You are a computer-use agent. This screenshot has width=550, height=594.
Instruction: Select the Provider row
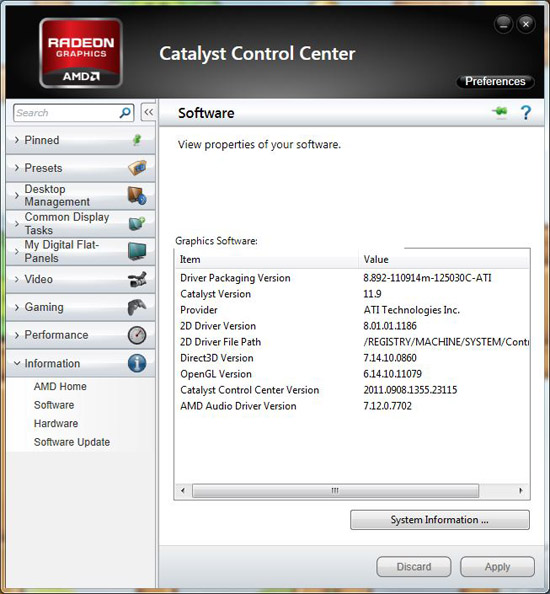(352, 310)
